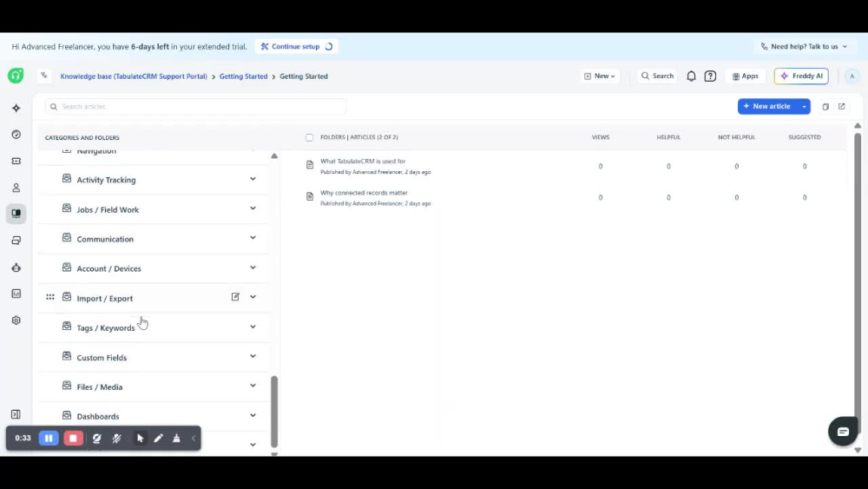Open the bot icon in sidebar
The height and width of the screenshot is (489, 868).
tap(16, 268)
